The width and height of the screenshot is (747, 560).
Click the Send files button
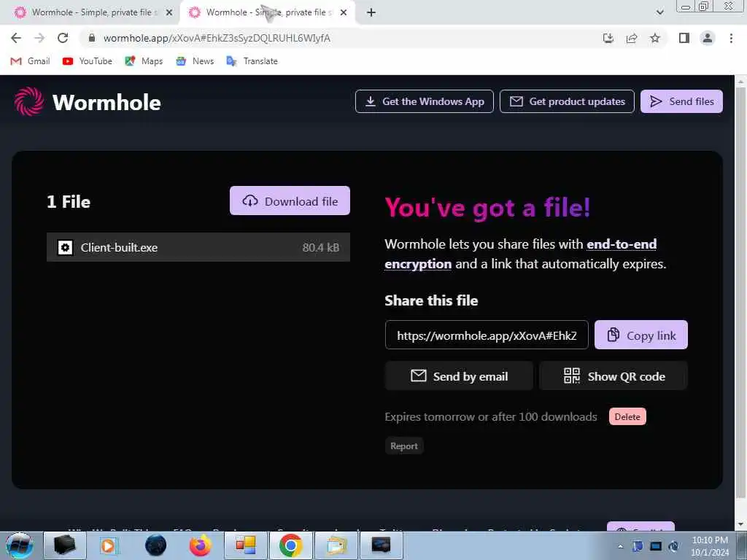[681, 101]
